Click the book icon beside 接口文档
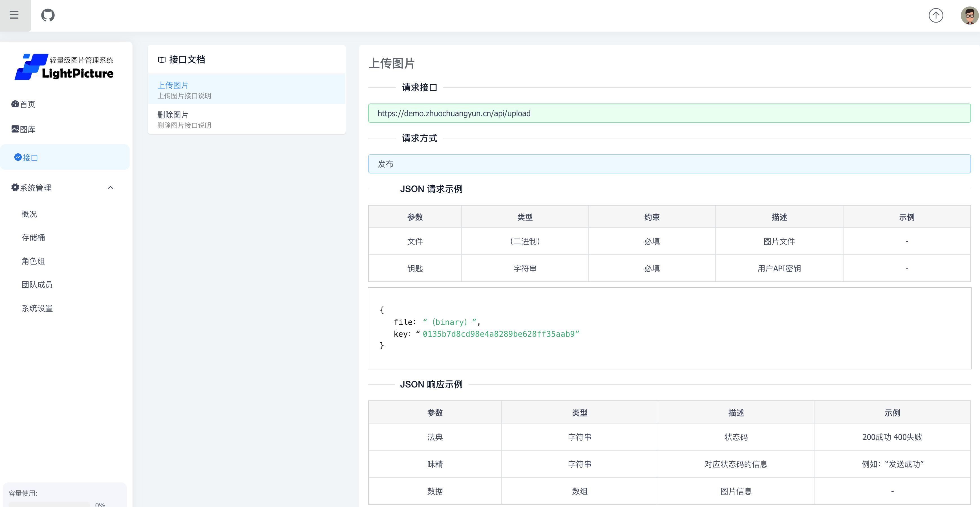The image size is (980, 507). 162,60
